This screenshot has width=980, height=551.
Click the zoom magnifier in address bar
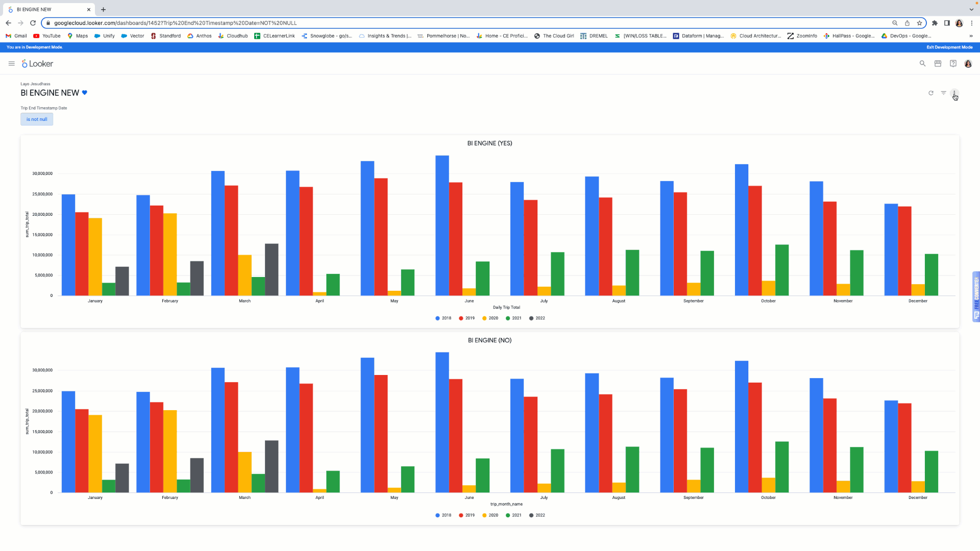coord(895,23)
